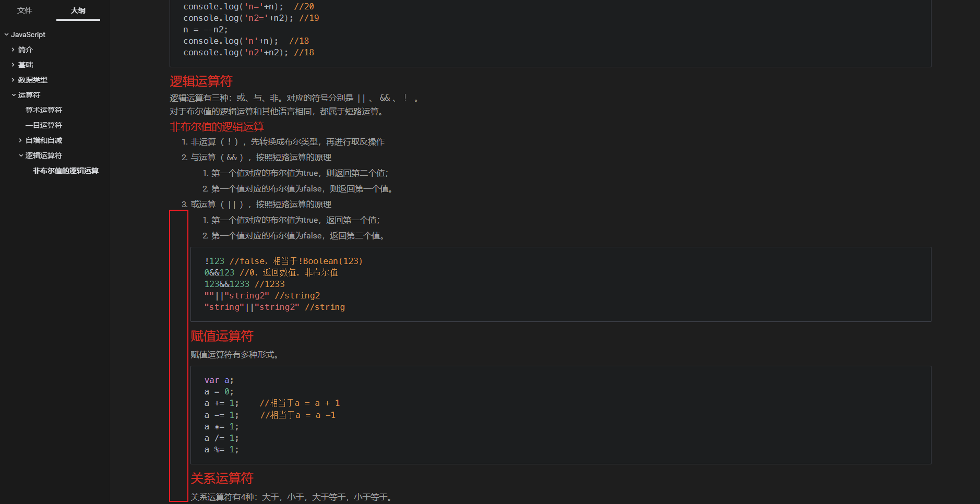Click code line 'a += 1;'
This screenshot has height=504, width=980.
(272, 403)
